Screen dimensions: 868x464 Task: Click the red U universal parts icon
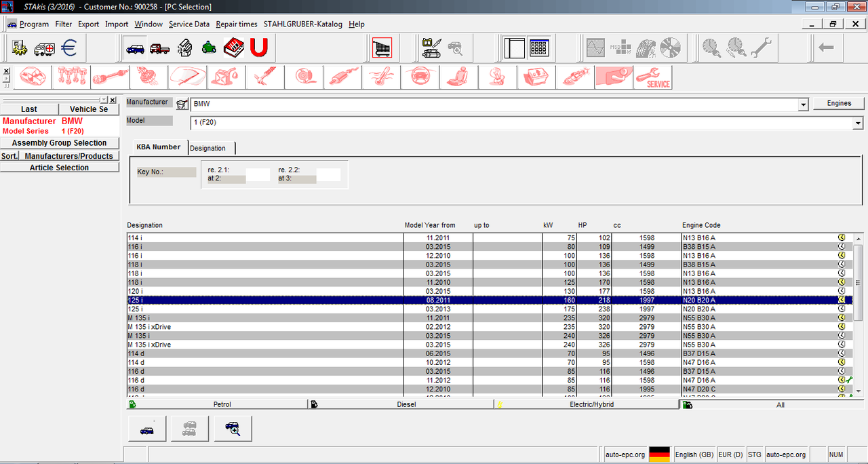(258, 48)
